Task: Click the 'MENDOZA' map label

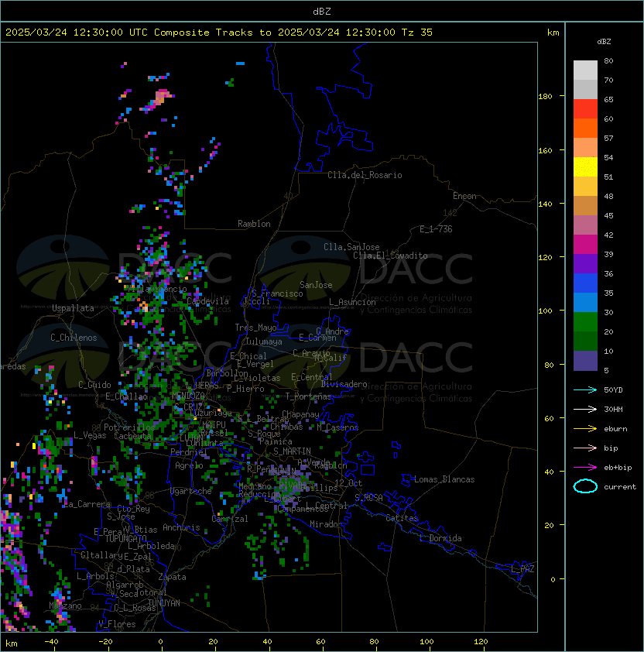Action: tap(188, 396)
